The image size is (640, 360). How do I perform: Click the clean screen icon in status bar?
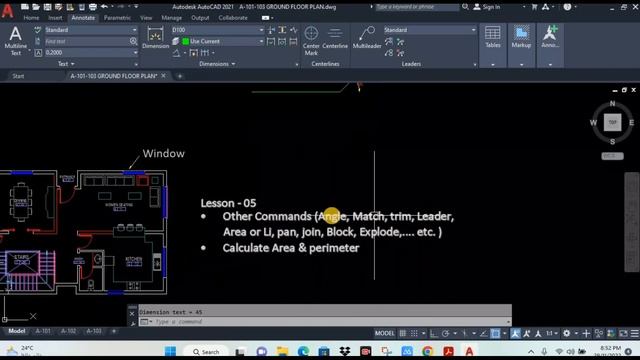[x=623, y=333]
